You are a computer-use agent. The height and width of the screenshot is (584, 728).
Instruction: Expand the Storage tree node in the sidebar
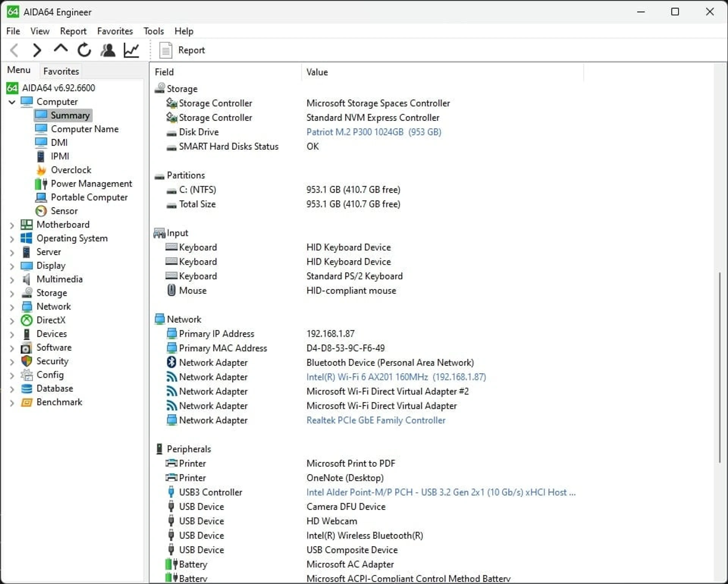12,294
